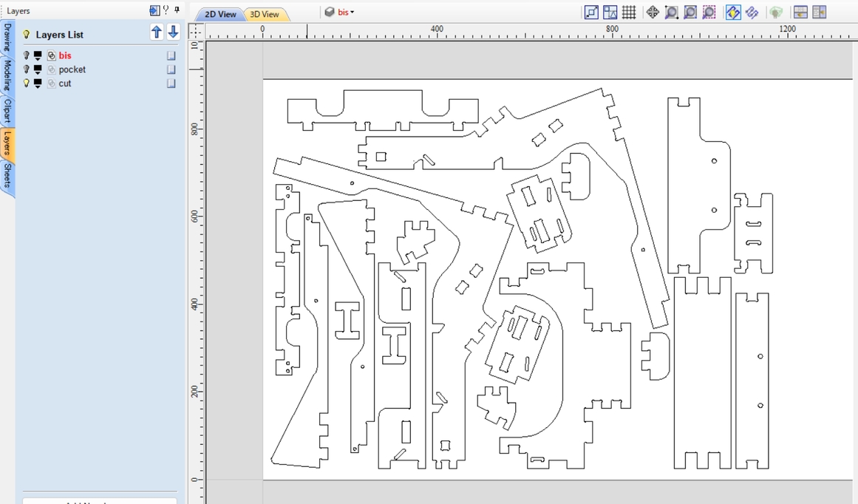This screenshot has width=858, height=504.
Task: Tile 2D and 3D views vertically icon
Action: tap(819, 12)
